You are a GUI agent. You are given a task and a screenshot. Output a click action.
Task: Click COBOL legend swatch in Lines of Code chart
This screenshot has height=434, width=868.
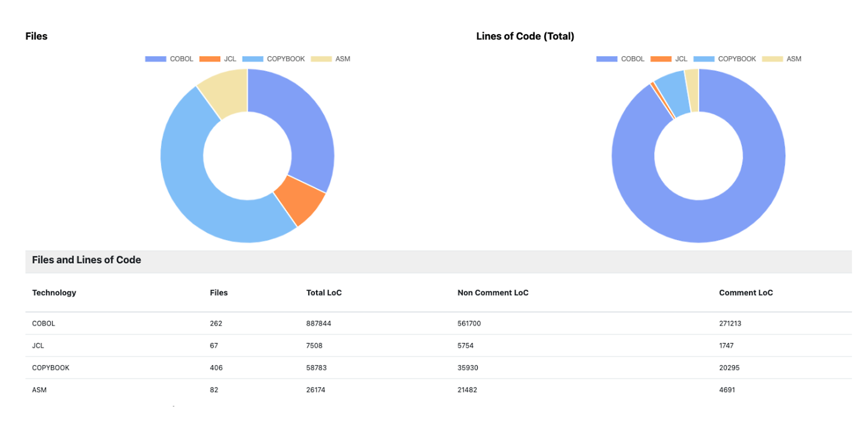pos(607,59)
